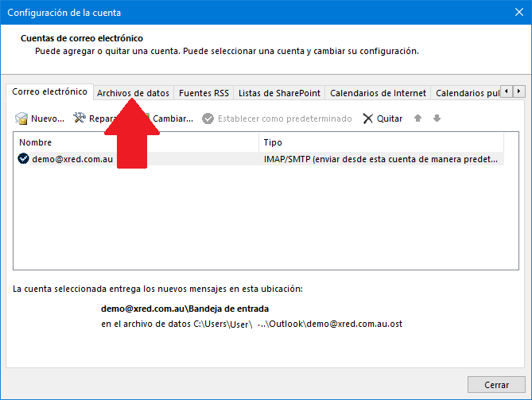Go to the Calendarios de Internet tab

pyautogui.click(x=378, y=93)
